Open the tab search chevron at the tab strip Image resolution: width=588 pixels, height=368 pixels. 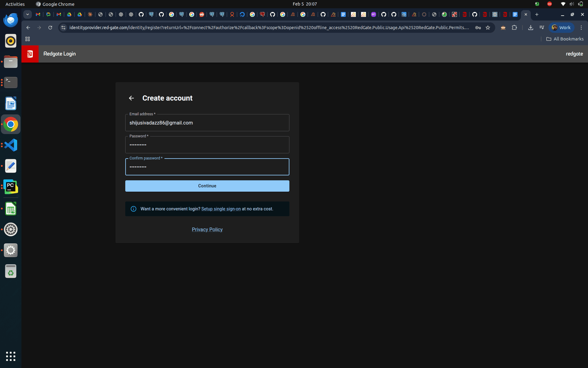click(27, 14)
